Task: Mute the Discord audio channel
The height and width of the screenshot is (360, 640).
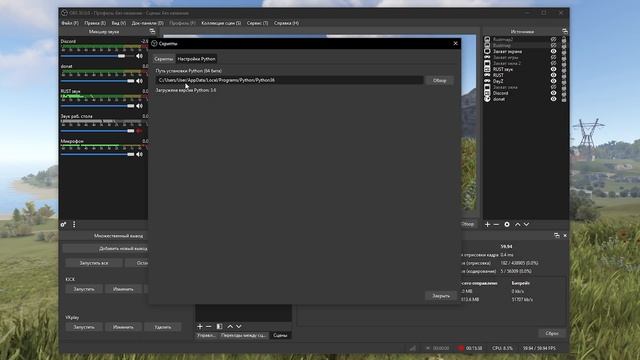Action: 139,56
